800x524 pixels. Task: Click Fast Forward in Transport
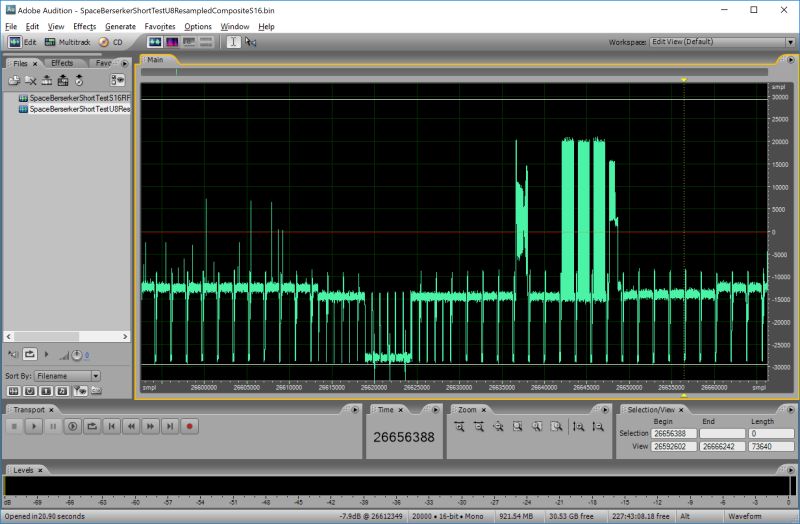[x=151, y=426]
